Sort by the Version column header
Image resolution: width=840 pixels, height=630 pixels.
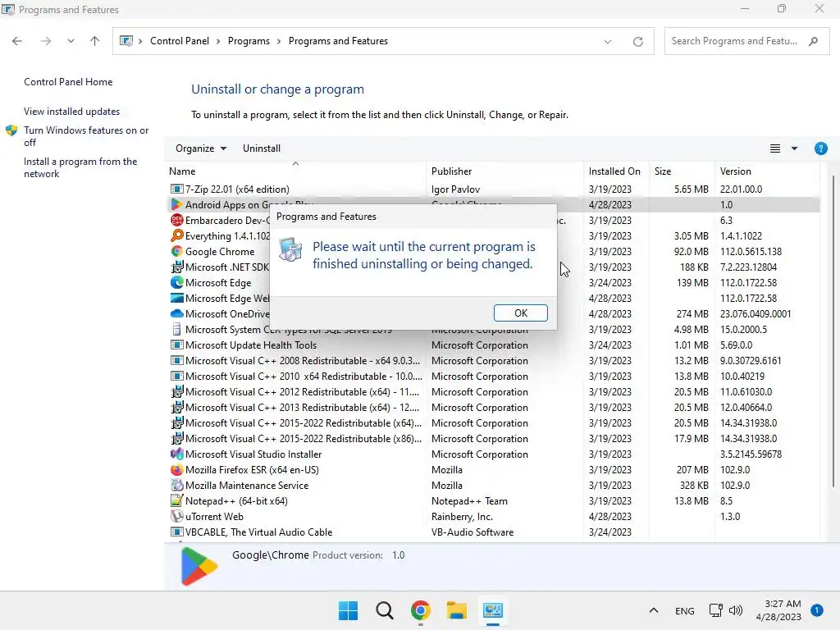click(767, 171)
